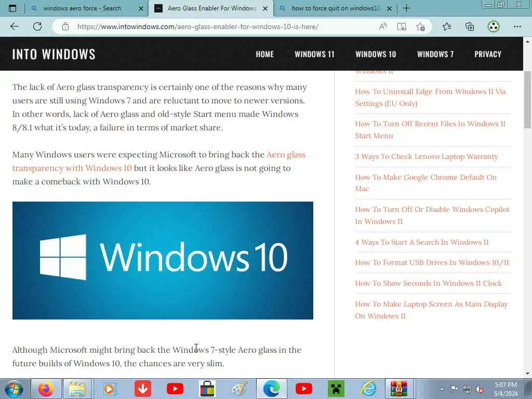Open the first YouTube taskbar icon
This screenshot has width=532, height=399.
pyautogui.click(x=175, y=389)
